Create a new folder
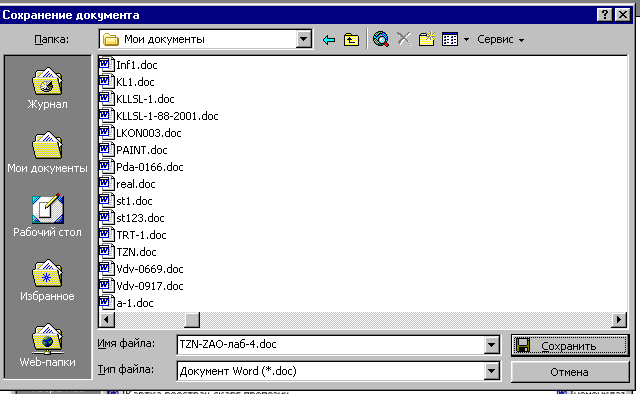Image resolution: width=640 pixels, height=394 pixels. click(x=427, y=39)
